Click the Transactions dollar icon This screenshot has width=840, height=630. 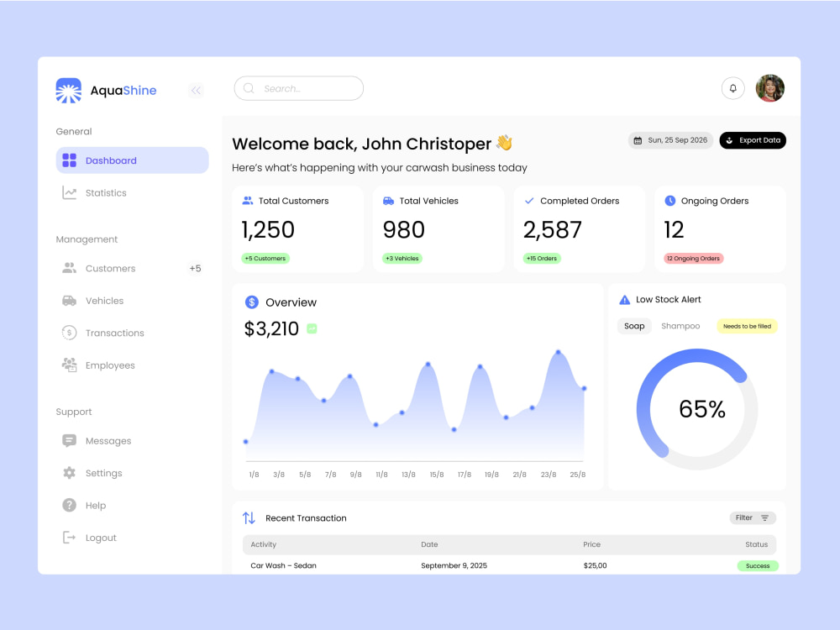pos(69,333)
